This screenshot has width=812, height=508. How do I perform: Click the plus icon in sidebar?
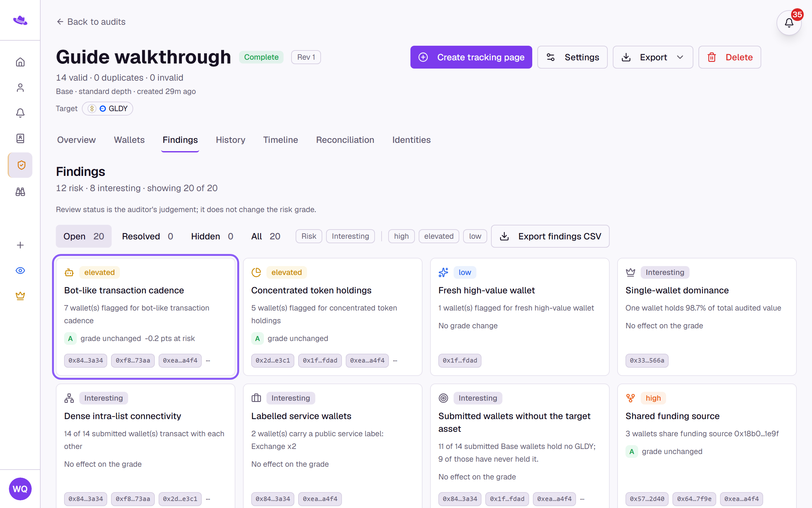(x=20, y=245)
